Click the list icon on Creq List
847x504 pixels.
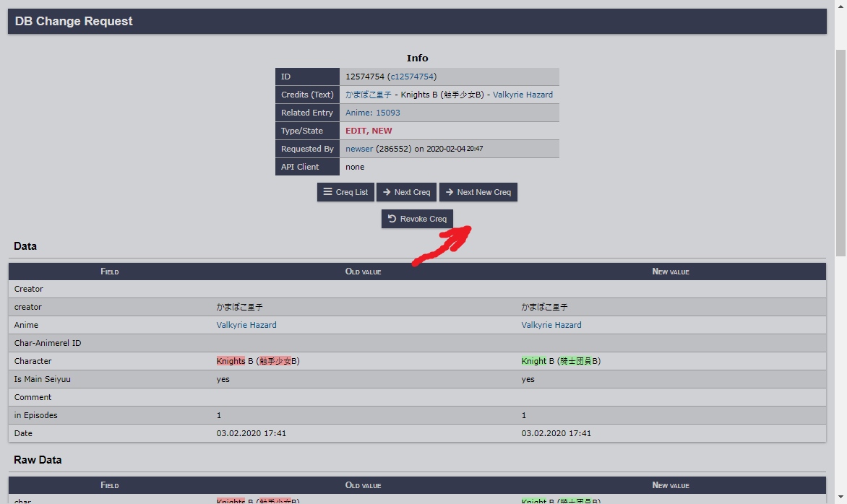tap(328, 192)
